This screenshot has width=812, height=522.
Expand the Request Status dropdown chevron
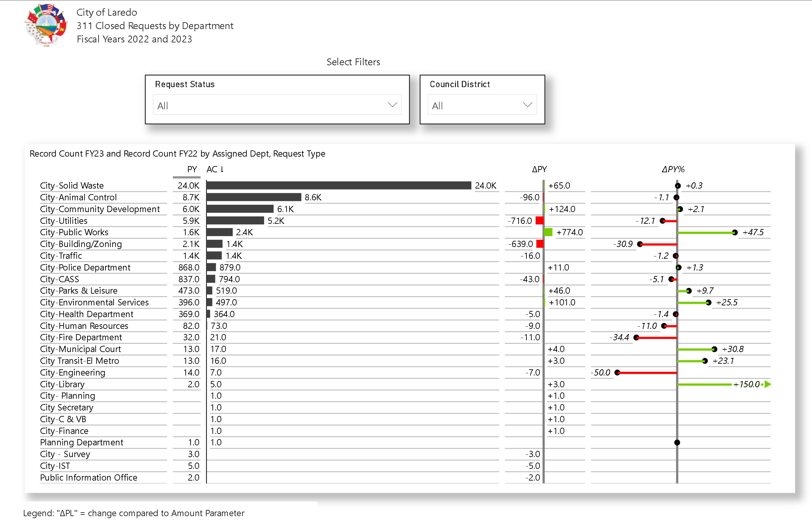392,105
